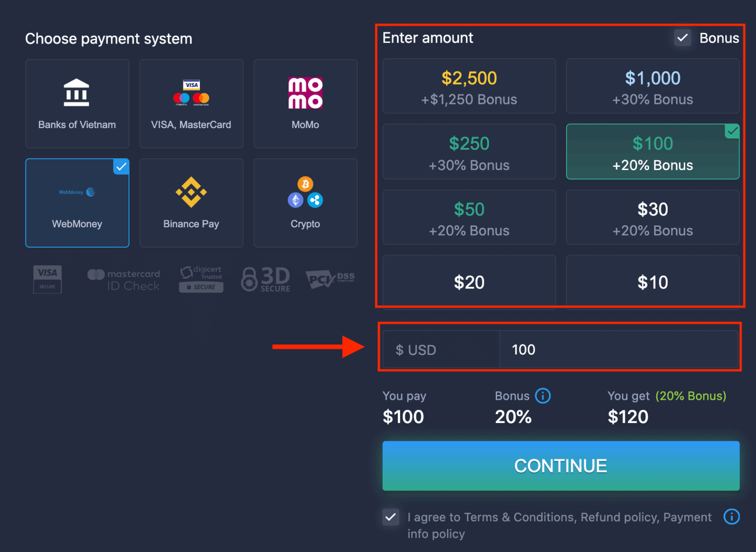This screenshot has height=552, width=756.
Task: Choose the $1,000 with 30% Bonus amount
Action: pyautogui.click(x=652, y=86)
